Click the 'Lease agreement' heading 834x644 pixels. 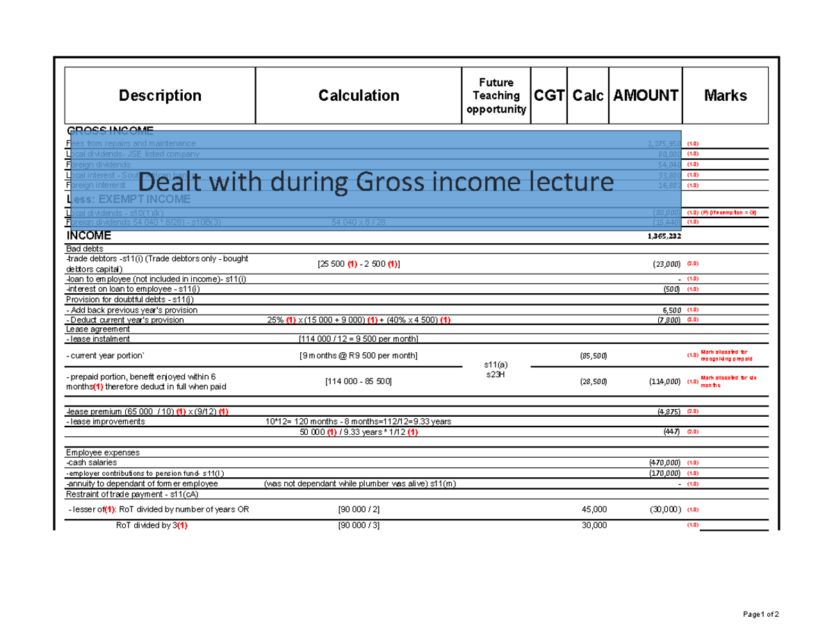pos(98,329)
